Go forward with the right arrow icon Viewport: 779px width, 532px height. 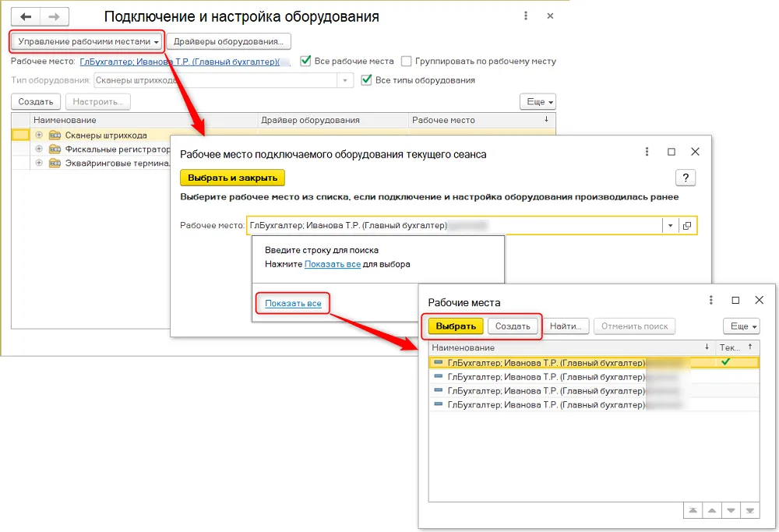(x=55, y=17)
